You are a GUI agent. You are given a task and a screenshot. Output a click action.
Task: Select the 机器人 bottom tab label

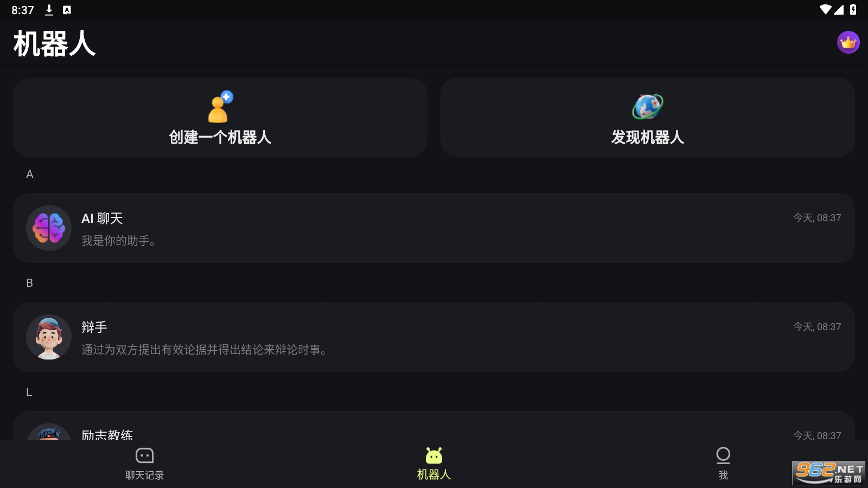434,474
